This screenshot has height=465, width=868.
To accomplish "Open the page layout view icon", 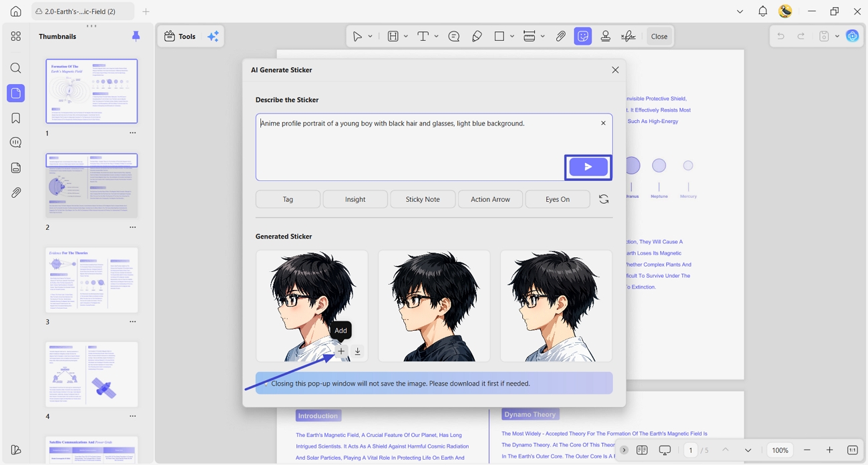I will point(642,450).
